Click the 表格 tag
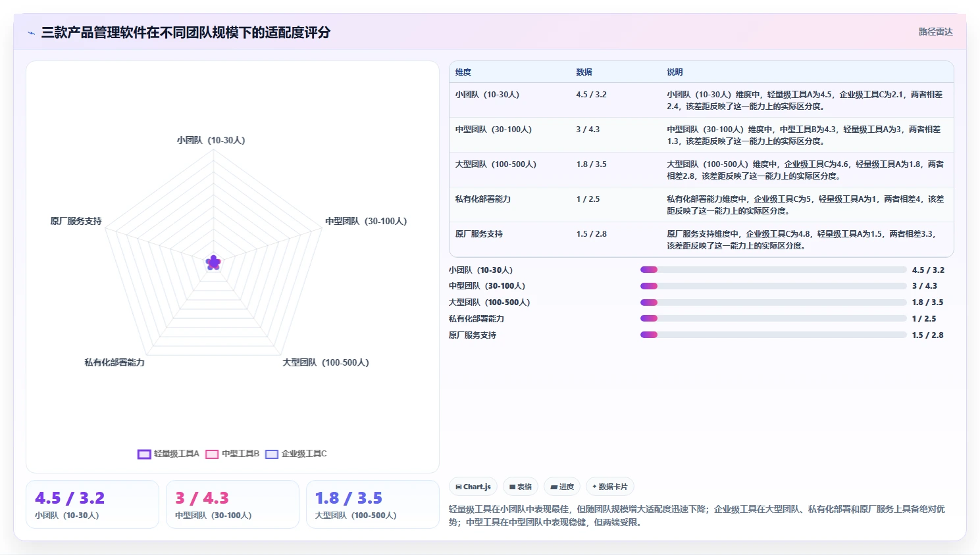 pyautogui.click(x=521, y=487)
